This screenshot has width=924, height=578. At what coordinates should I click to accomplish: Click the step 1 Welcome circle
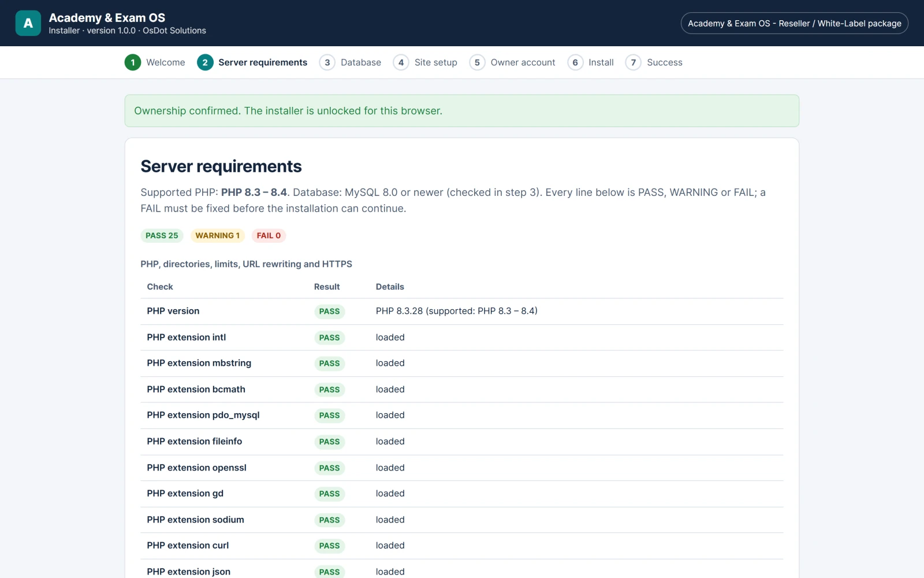point(133,62)
